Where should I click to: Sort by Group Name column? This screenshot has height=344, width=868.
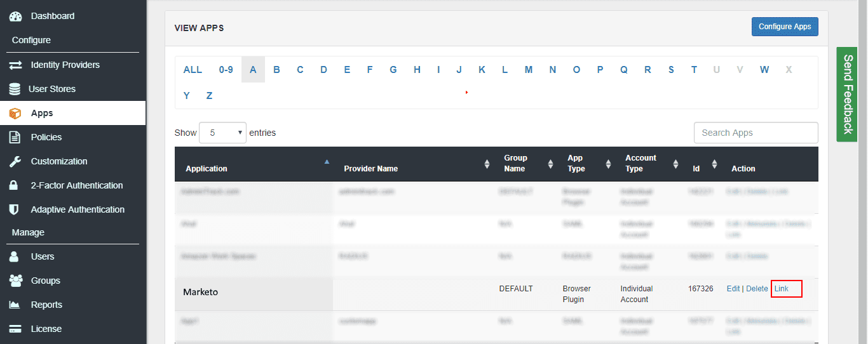pos(526,164)
